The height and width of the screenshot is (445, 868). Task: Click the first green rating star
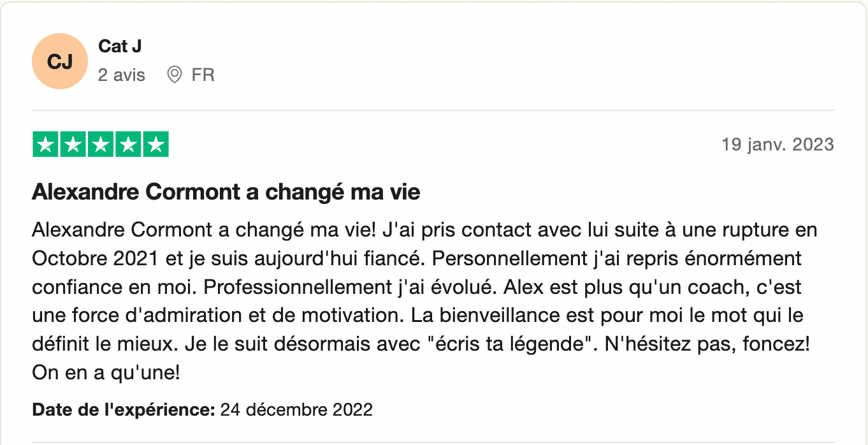45,144
